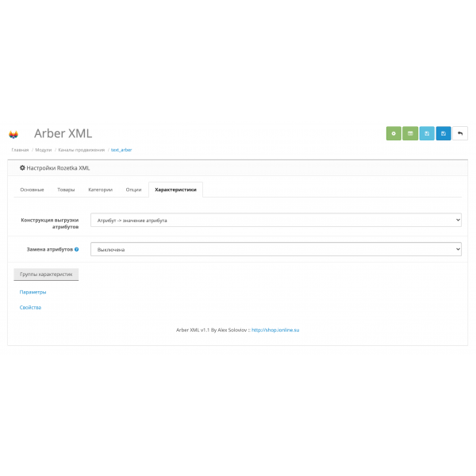This screenshot has width=476, height=476.
Task: Click the help icon beside Замена атрибутов
Action: click(76, 249)
